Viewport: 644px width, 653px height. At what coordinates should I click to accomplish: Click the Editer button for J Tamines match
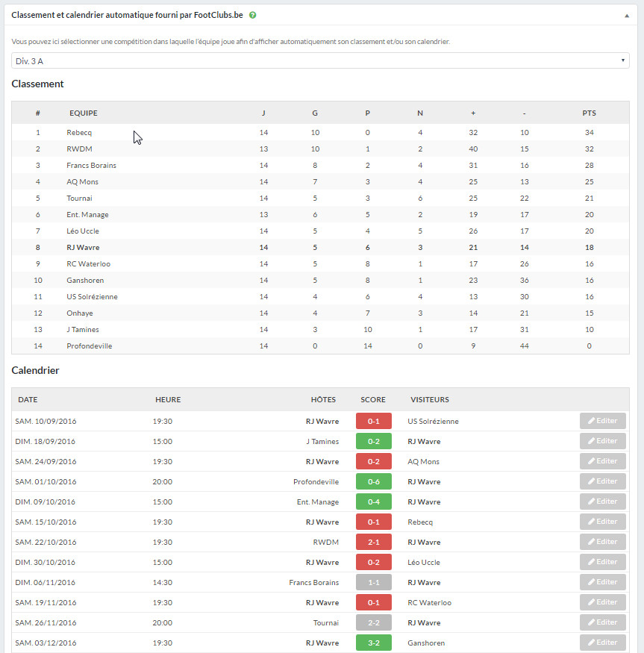pyautogui.click(x=602, y=441)
